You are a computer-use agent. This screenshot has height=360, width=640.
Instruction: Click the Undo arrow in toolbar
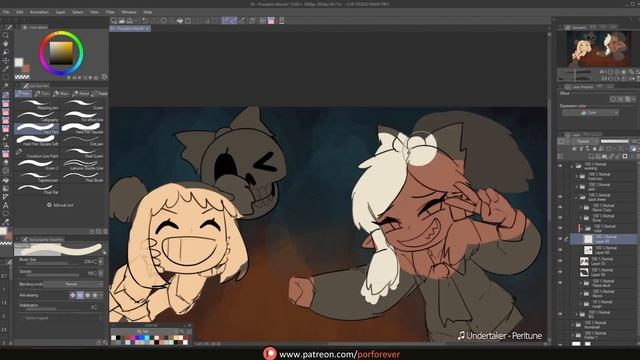[144, 20]
